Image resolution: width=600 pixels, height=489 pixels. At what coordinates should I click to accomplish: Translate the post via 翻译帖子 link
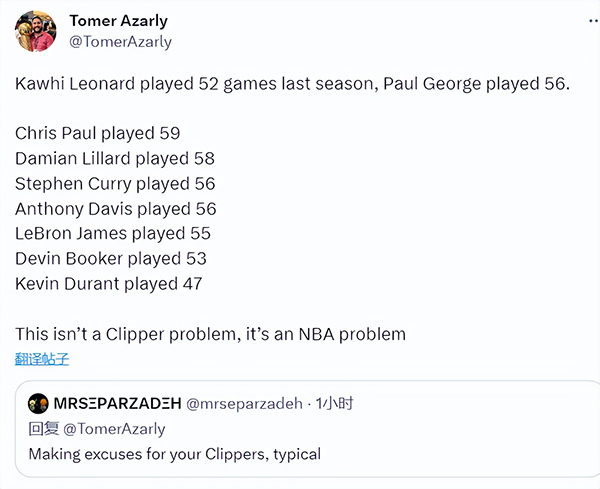(x=42, y=359)
